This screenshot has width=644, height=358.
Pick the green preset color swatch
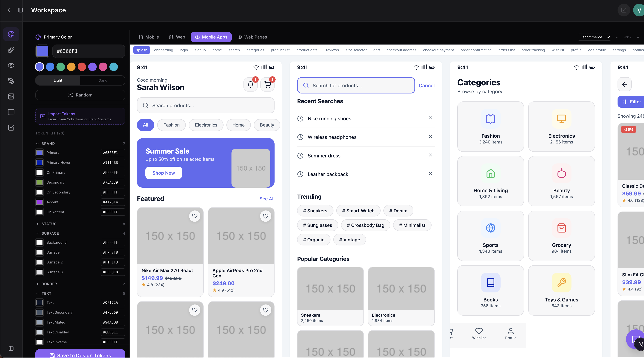point(61,67)
